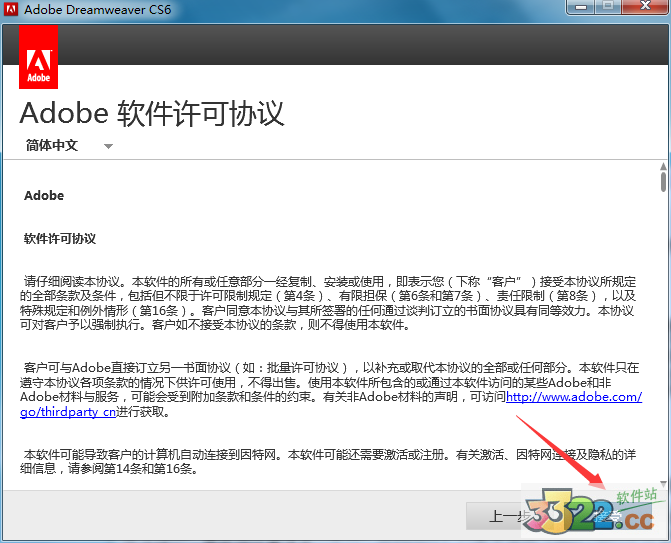Click paragraph starting "客户可与Adobe直接订立"
Screen dimensions: 671x543
(331, 390)
